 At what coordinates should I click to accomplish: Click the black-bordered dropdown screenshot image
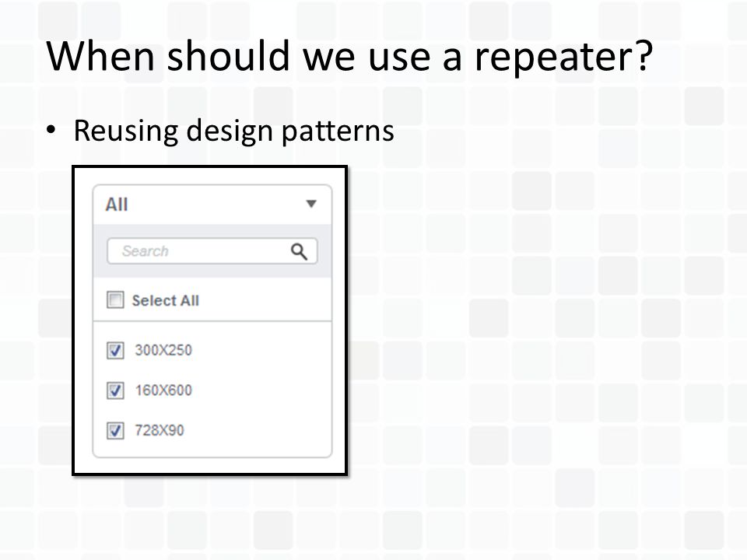(209, 320)
